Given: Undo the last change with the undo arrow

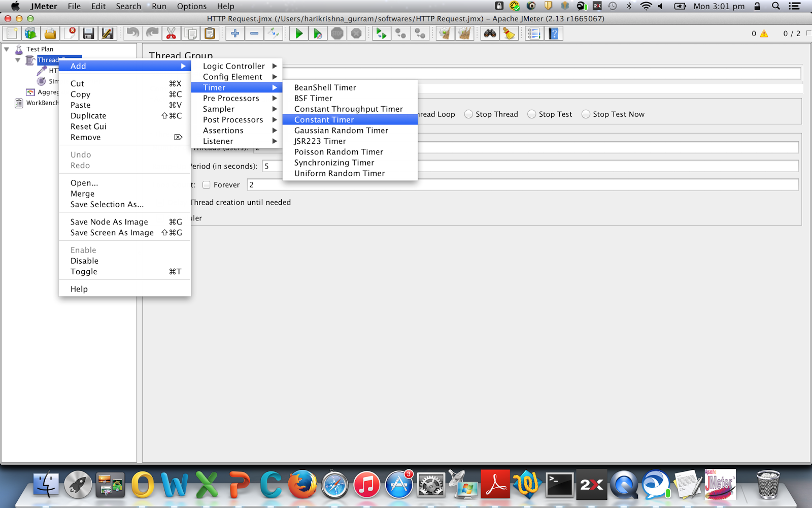Looking at the screenshot, I should click(132, 33).
